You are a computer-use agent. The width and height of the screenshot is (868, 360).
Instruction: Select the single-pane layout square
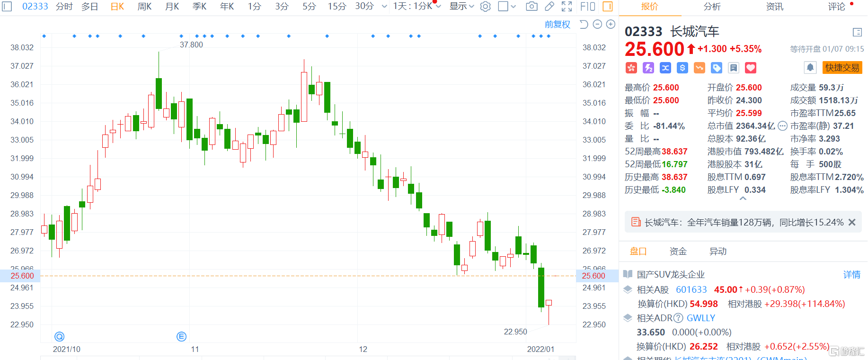click(x=503, y=6)
